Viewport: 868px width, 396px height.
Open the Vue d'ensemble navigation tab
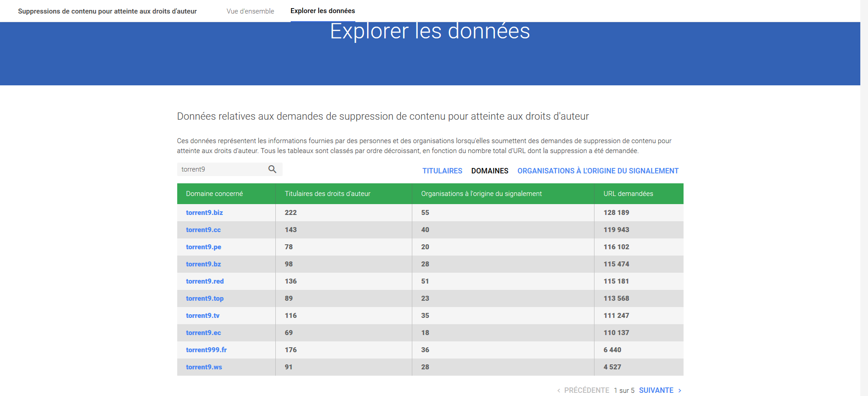click(x=250, y=11)
